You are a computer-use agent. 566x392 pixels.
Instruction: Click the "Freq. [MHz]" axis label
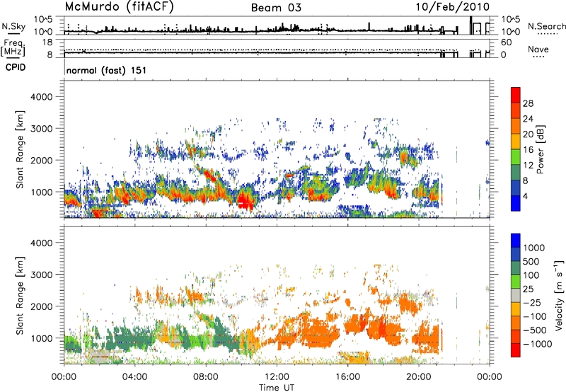[13, 48]
